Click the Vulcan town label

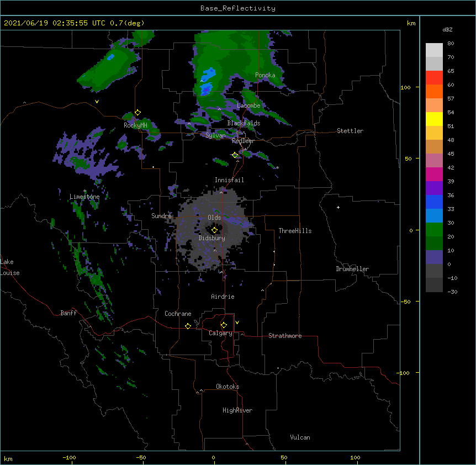click(300, 437)
